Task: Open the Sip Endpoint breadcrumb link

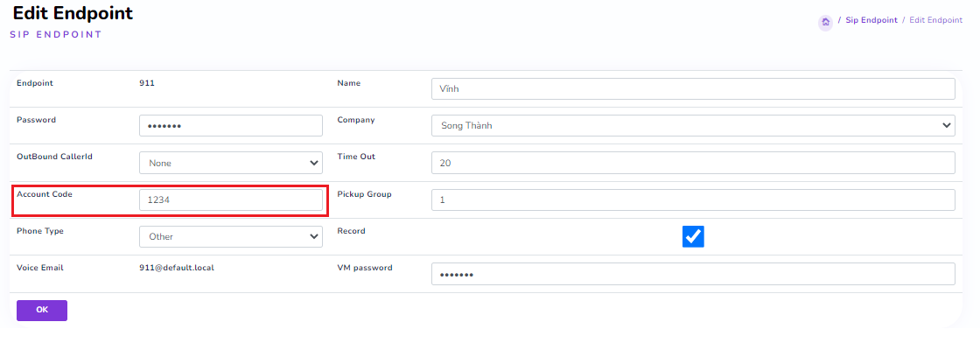Action: (x=871, y=20)
